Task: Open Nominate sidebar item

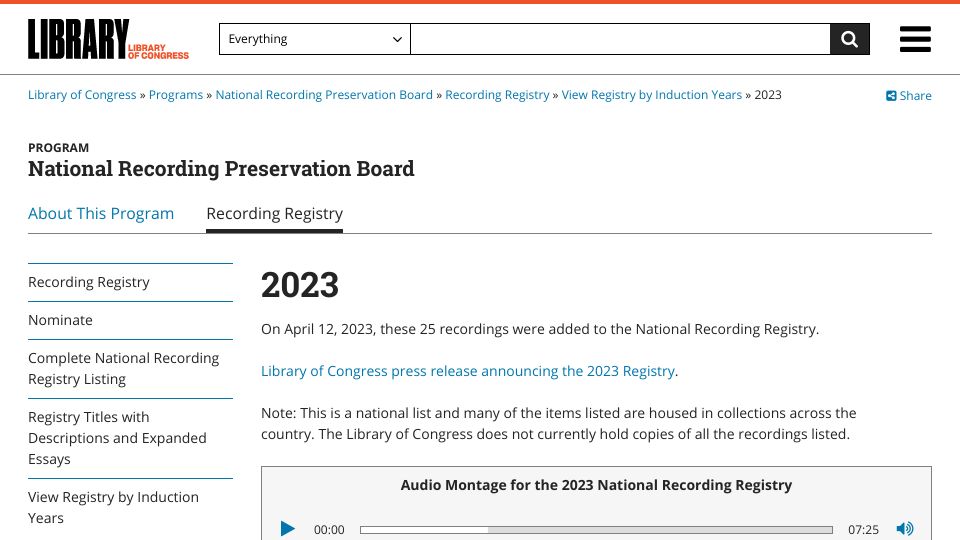Action: coord(130,320)
